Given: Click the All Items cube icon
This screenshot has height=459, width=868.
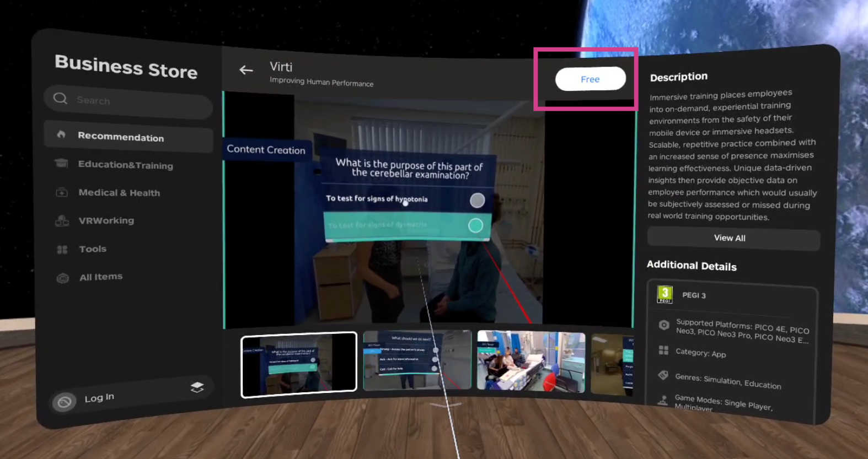Looking at the screenshot, I should [x=63, y=278].
